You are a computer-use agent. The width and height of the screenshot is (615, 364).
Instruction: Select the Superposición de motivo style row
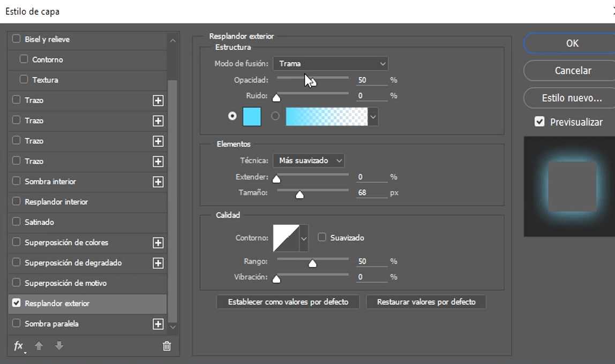(x=87, y=283)
